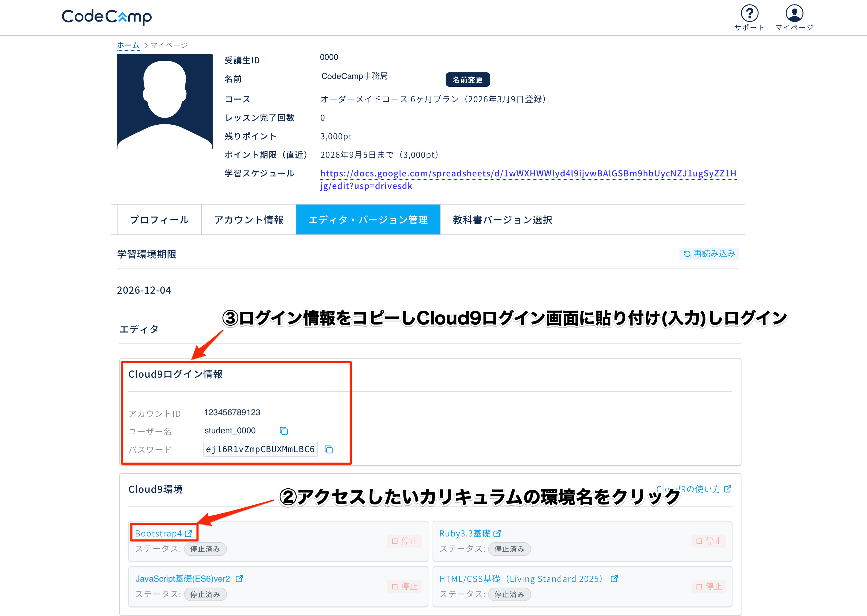Click the マイページ breadcrumb text
Screen dimensions: 867x616
(169, 45)
